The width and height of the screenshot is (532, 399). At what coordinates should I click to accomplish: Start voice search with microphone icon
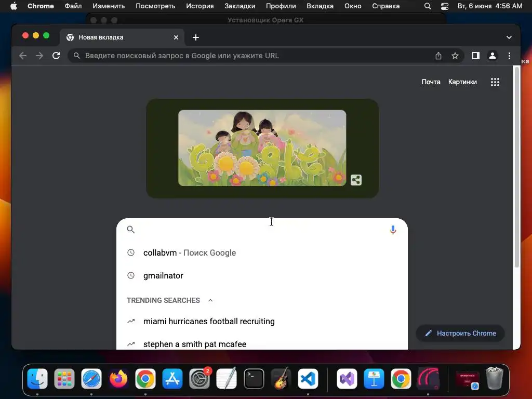pos(393,230)
